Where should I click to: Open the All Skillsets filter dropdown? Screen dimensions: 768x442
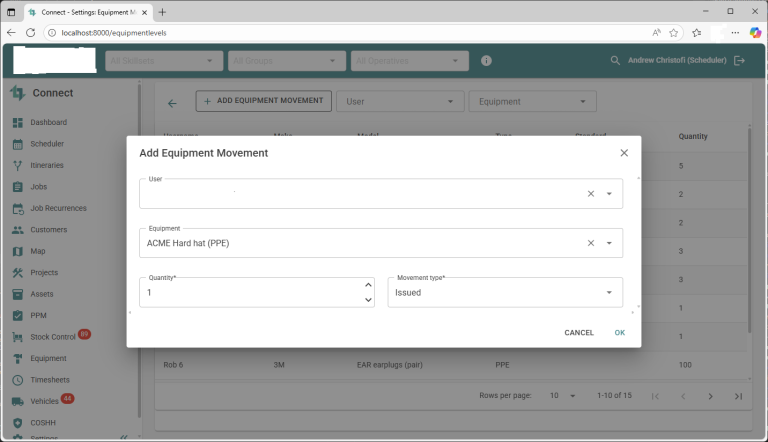point(164,61)
